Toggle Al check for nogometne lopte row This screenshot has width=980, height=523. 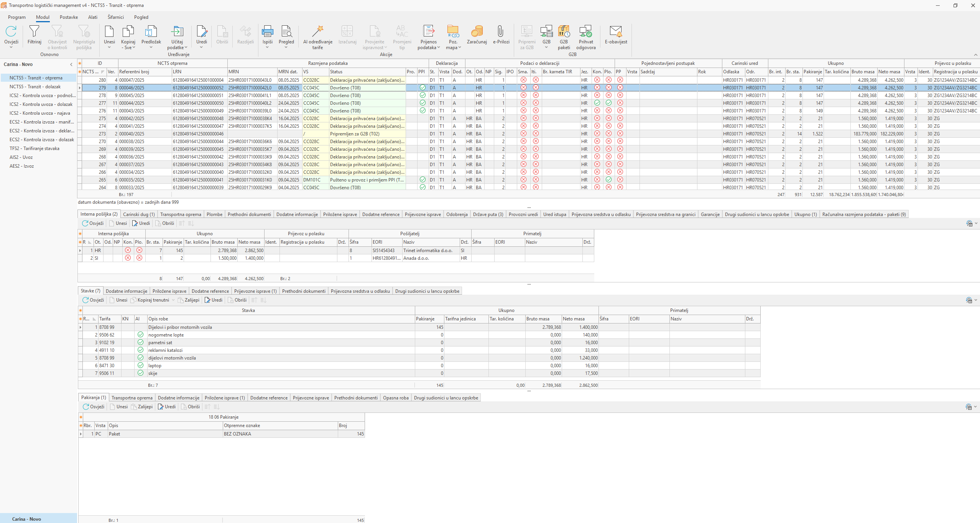[x=140, y=335]
